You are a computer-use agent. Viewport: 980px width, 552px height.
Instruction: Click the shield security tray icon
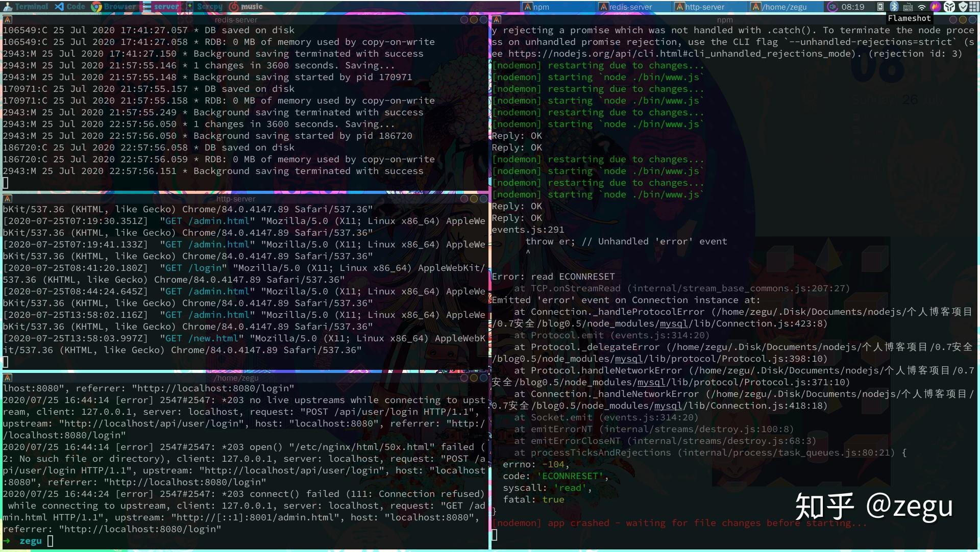(963, 7)
